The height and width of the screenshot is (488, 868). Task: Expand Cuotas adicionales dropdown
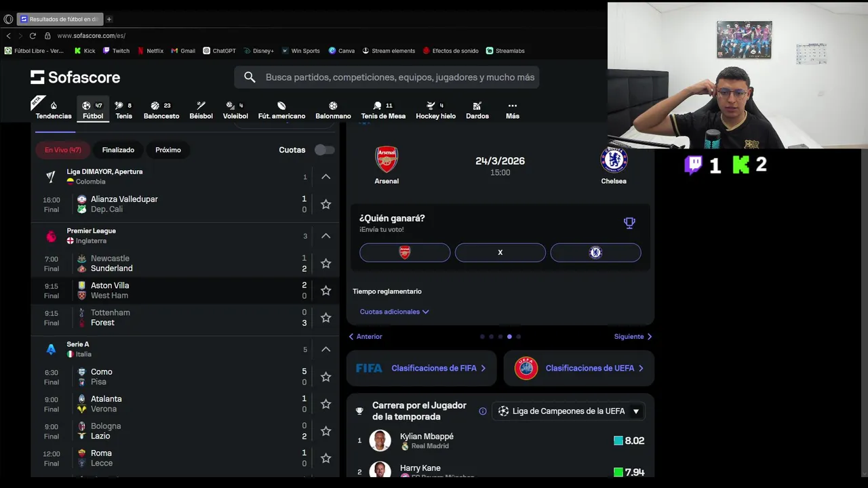[394, 312]
